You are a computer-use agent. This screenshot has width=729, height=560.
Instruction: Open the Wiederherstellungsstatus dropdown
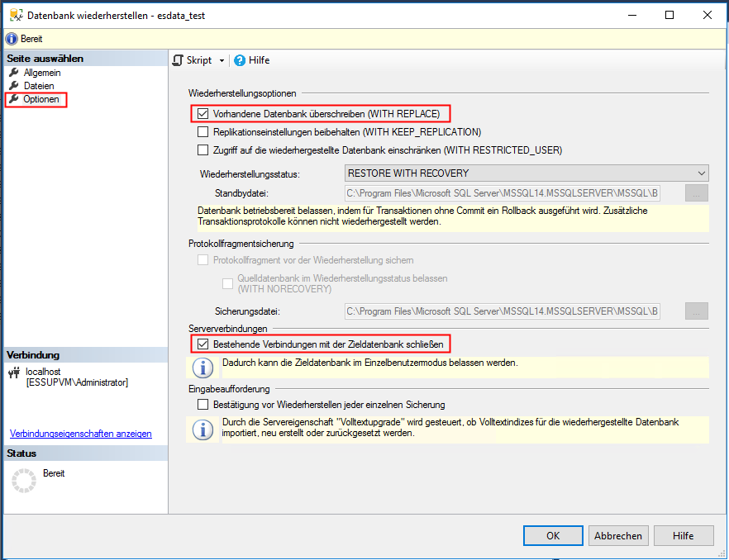[x=526, y=173]
